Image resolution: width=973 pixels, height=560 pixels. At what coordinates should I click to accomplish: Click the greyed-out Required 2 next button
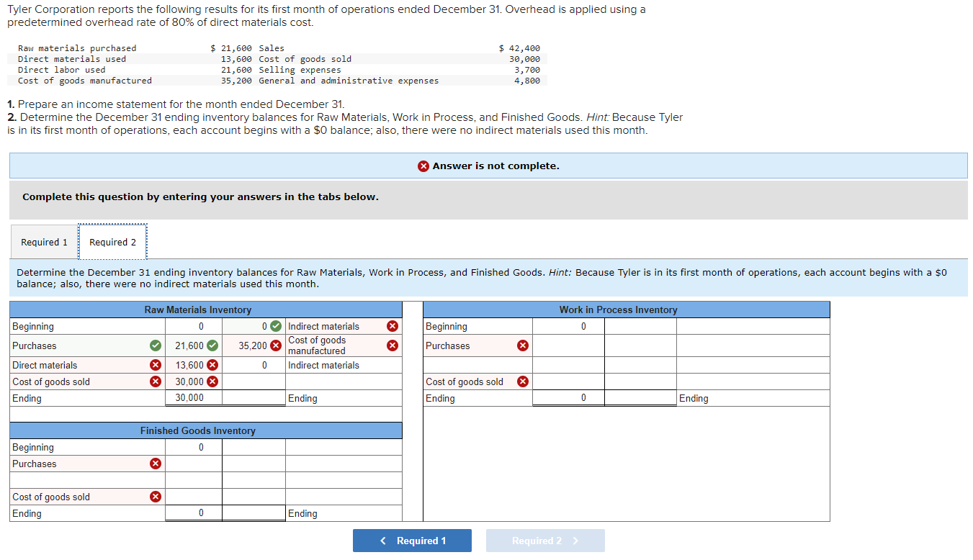click(x=545, y=541)
